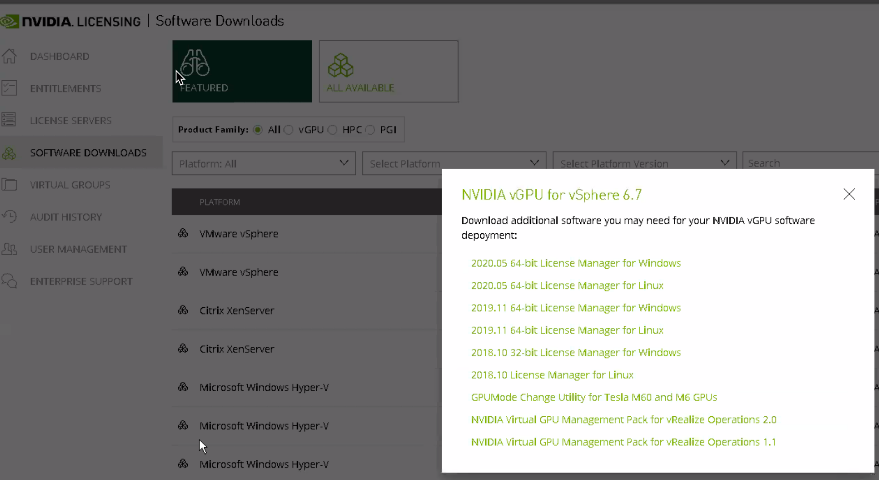
Task: Open Virtual Groups in sidebar
Action: coord(70,184)
